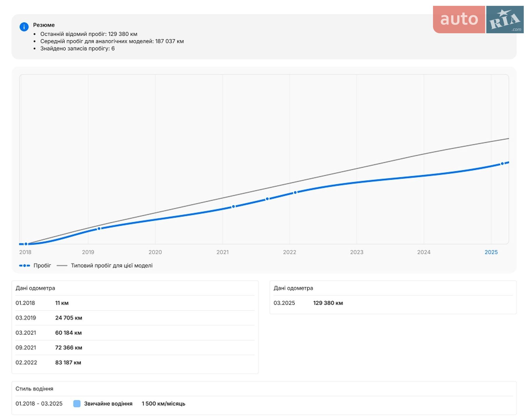The height and width of the screenshot is (420, 529).
Task: Click the blue Пробіг legend marker
Action: tap(25, 266)
